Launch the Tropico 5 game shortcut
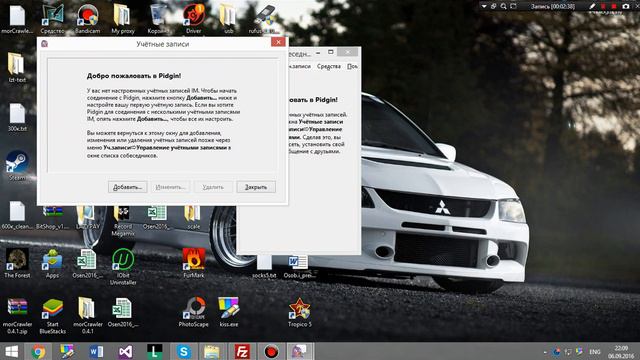Viewport: 640px width, 360px height. point(300,312)
